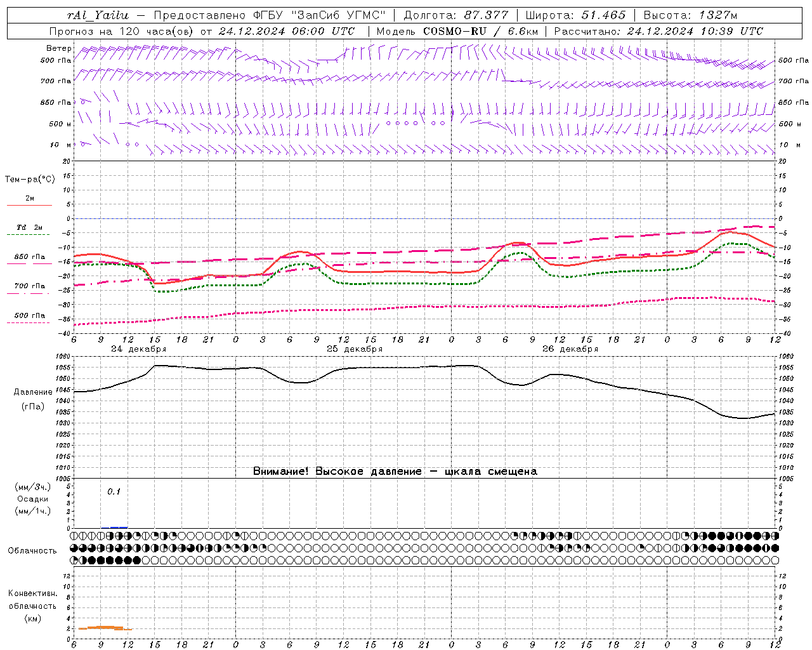The width and height of the screenshot is (812, 650).
Task: Click the 'Высота: 1327м' elevation text
Action: coord(690,15)
